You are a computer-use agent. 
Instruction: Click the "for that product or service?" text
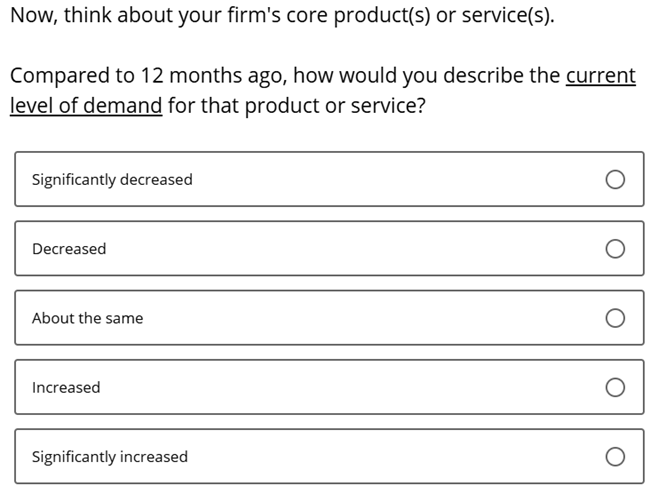pos(297,106)
